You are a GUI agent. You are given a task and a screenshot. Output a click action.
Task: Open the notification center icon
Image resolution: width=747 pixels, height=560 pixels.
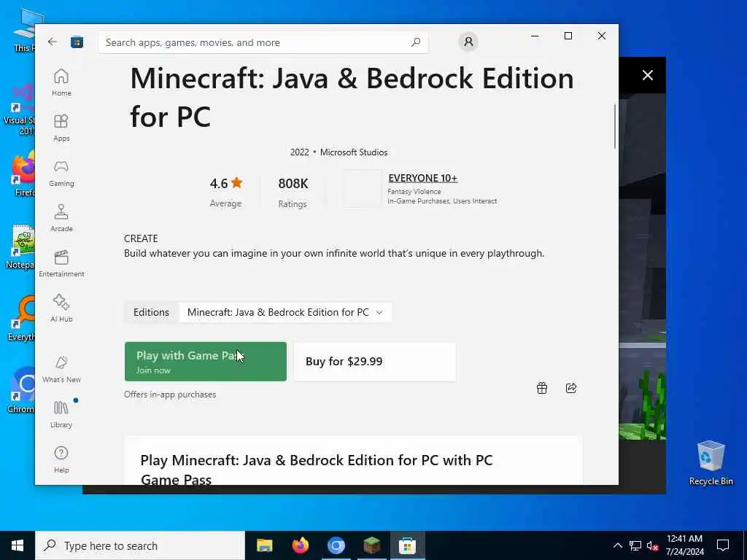pyautogui.click(x=723, y=545)
